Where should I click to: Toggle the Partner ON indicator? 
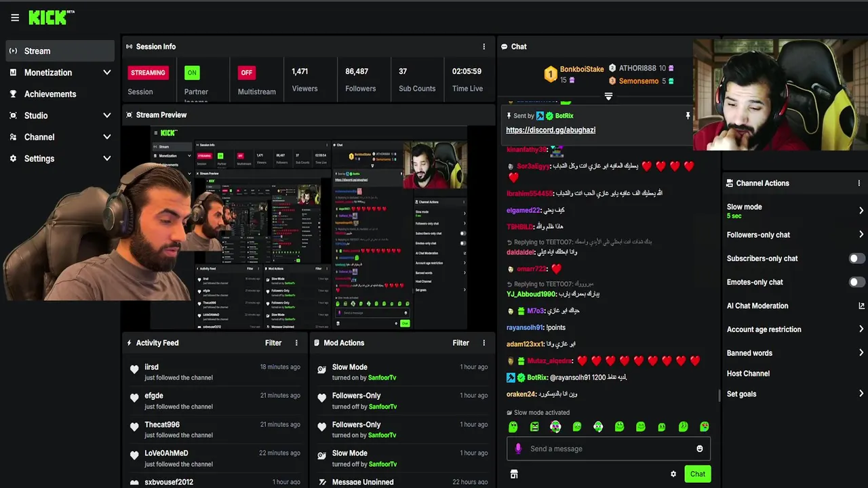click(x=192, y=73)
